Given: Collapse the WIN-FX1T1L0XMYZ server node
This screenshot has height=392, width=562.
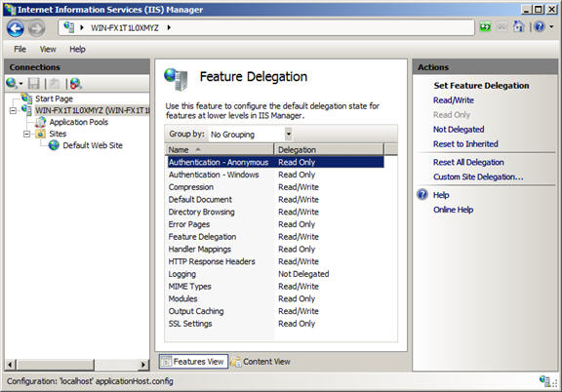Looking at the screenshot, I should (13, 111).
